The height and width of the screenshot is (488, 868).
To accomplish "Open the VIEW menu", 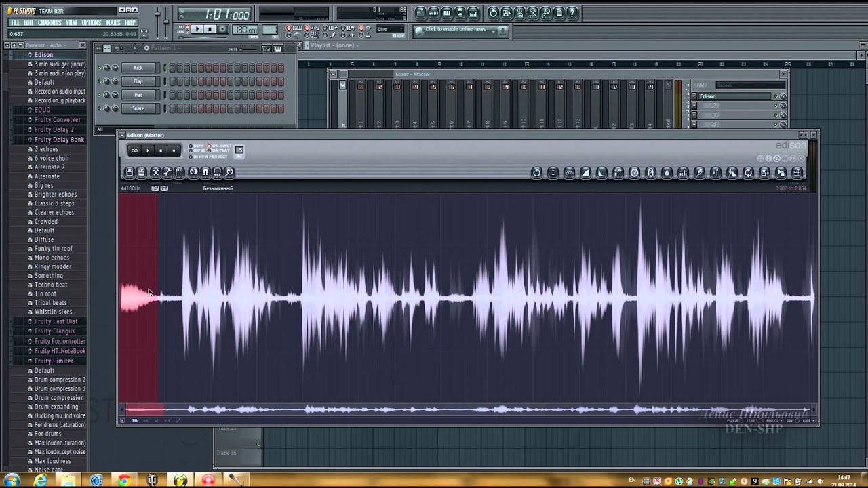I will tap(71, 22).
